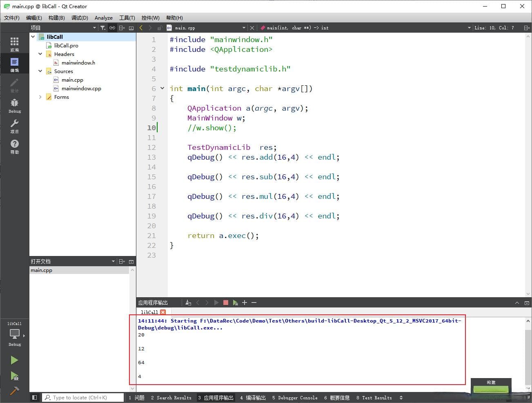The width and height of the screenshot is (532, 403).
Task: Zoom in output text with plus
Action: click(x=245, y=303)
